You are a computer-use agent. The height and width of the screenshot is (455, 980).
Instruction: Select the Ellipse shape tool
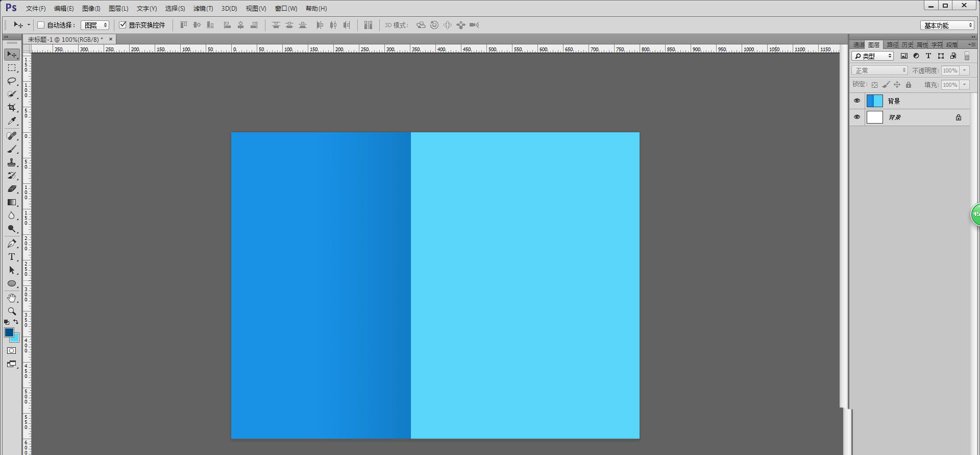[x=12, y=283]
